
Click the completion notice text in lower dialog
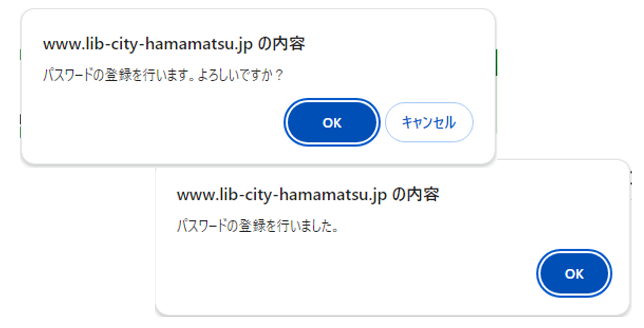[x=258, y=226]
